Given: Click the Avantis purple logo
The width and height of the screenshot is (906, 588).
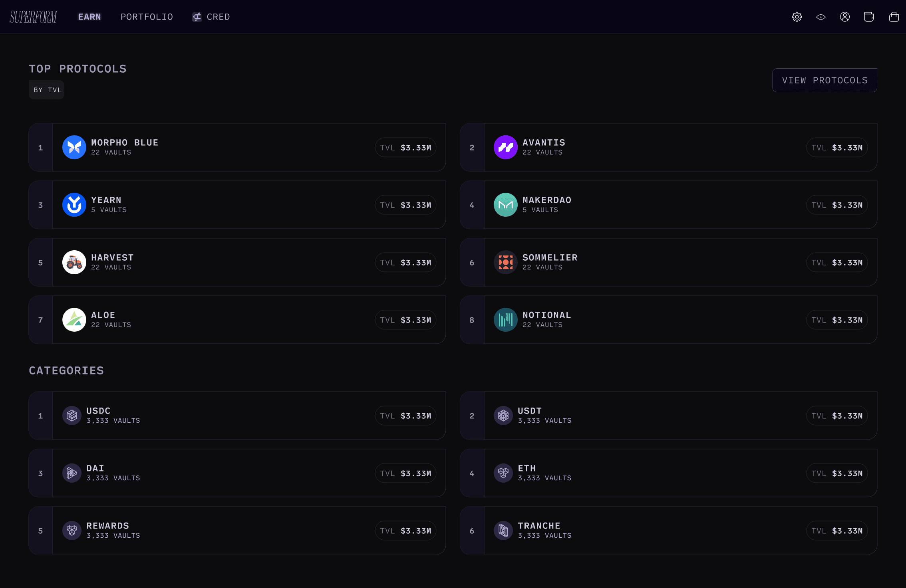Looking at the screenshot, I should point(505,147).
